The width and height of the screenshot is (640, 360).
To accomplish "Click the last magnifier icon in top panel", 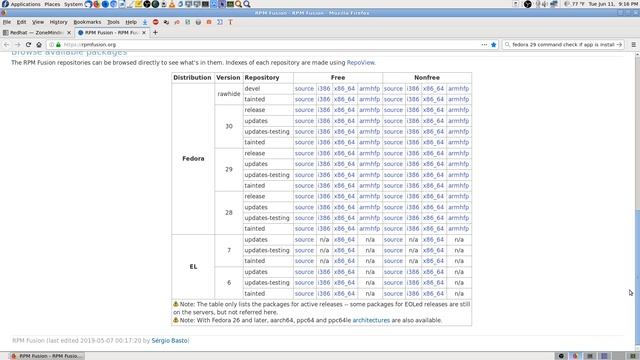I will [247, 4].
